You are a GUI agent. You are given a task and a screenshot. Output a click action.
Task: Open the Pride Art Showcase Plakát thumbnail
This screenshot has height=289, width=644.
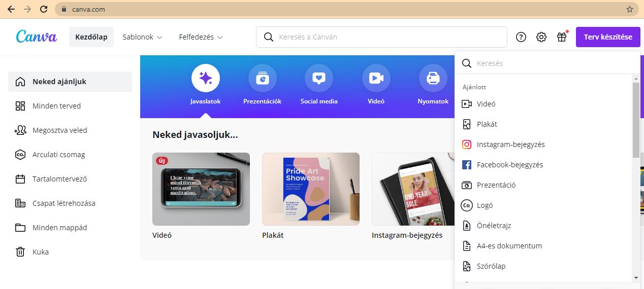(x=311, y=189)
